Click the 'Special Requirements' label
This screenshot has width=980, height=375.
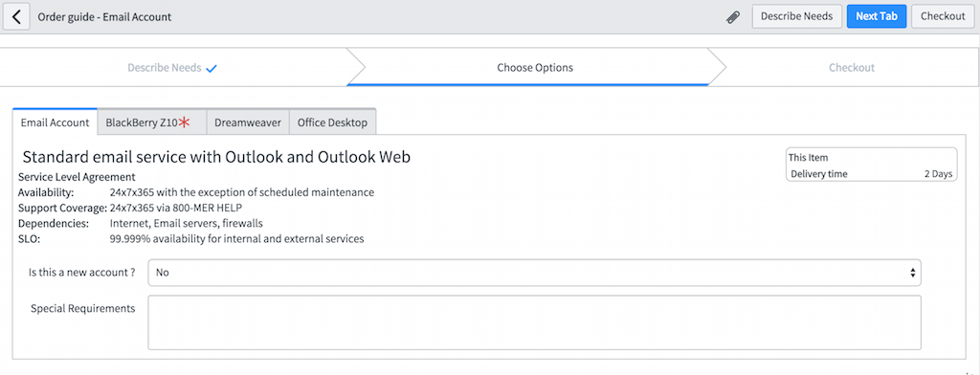(x=83, y=308)
